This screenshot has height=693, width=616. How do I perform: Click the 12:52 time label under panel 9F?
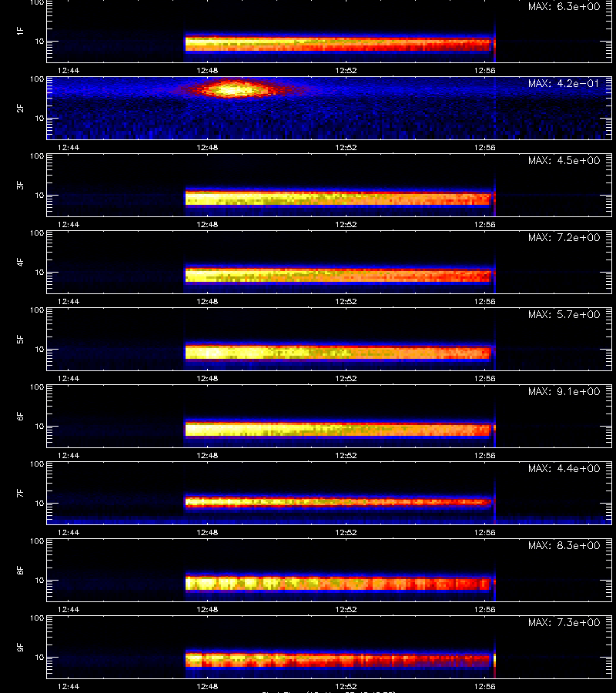pos(346,686)
